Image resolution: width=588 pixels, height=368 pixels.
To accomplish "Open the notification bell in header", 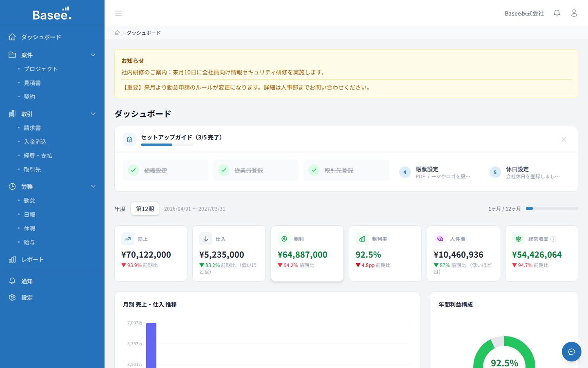I will coord(557,13).
